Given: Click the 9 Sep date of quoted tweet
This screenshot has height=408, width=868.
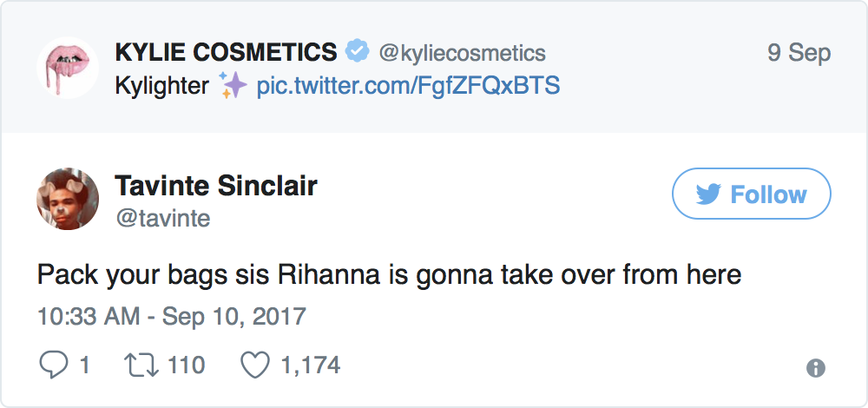Looking at the screenshot, I should tap(799, 53).
